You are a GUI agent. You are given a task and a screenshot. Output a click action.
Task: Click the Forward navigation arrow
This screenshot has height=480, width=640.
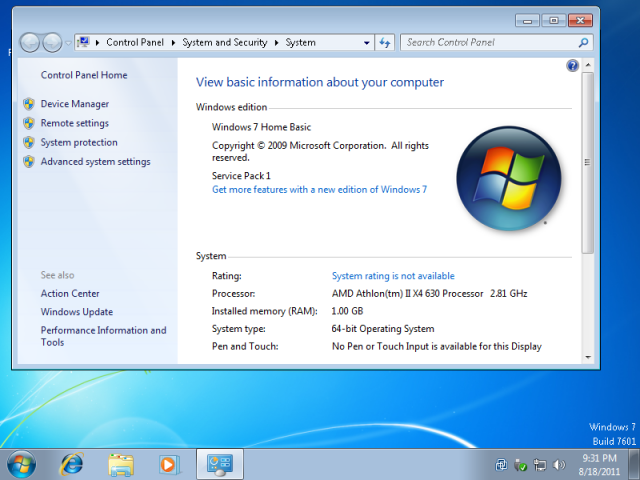click(x=52, y=42)
